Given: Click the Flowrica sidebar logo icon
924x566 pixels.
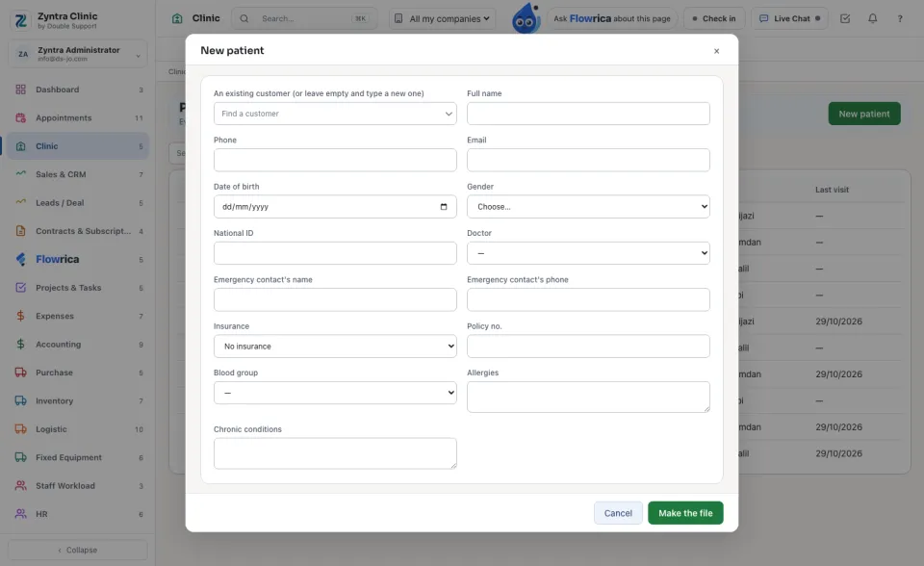Looking at the screenshot, I should click(20, 260).
